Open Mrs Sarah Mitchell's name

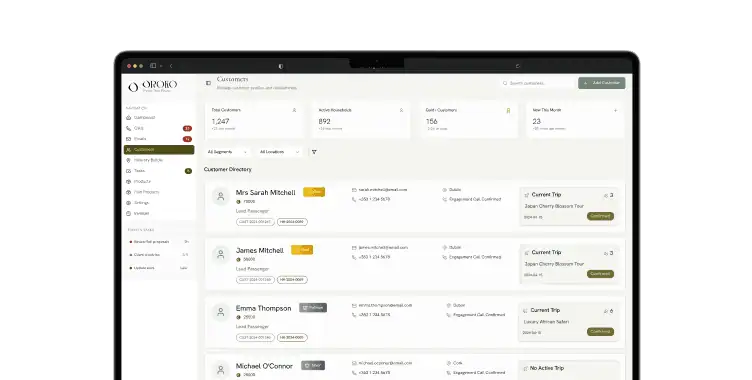265,192
